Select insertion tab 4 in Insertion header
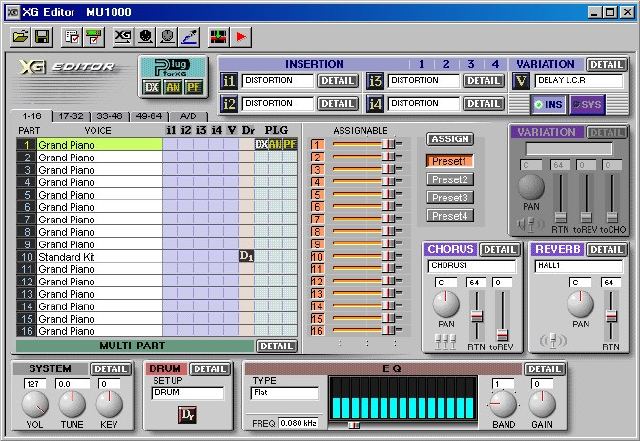 [x=496, y=64]
